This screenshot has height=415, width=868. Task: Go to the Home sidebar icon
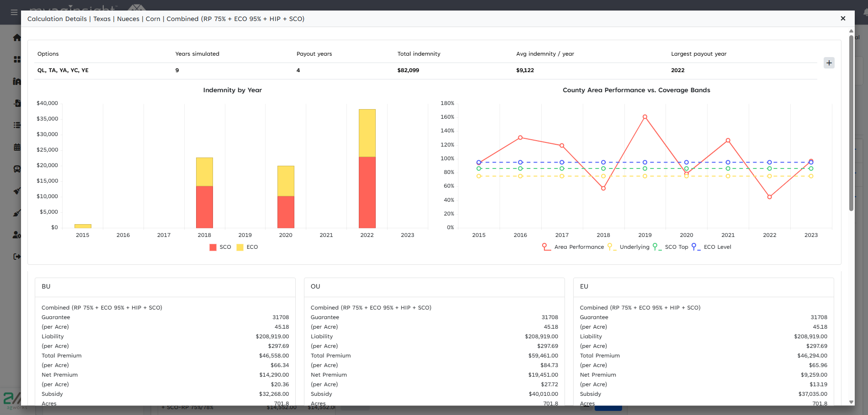click(17, 37)
